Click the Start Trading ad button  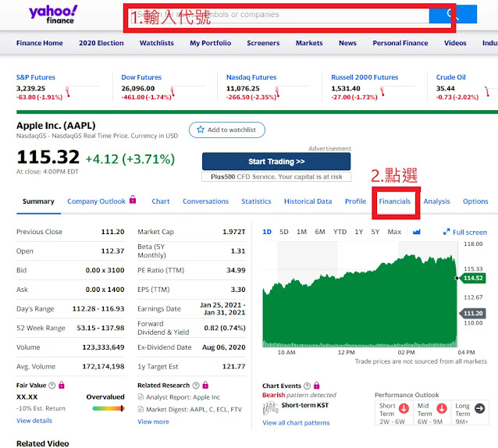[276, 162]
